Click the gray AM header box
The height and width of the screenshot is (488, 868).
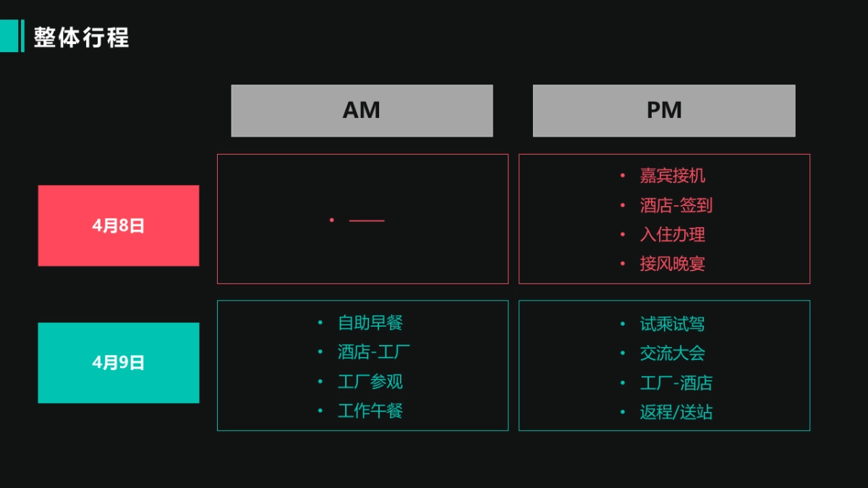pos(362,111)
